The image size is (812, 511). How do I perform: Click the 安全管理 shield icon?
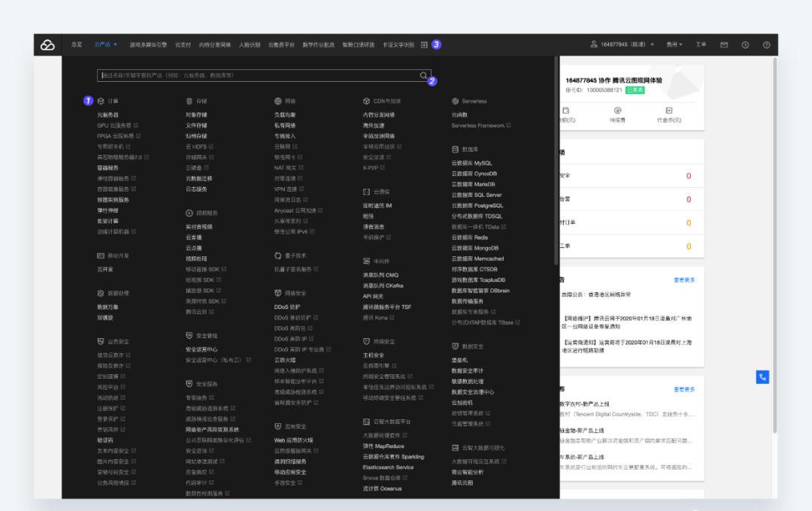189,336
